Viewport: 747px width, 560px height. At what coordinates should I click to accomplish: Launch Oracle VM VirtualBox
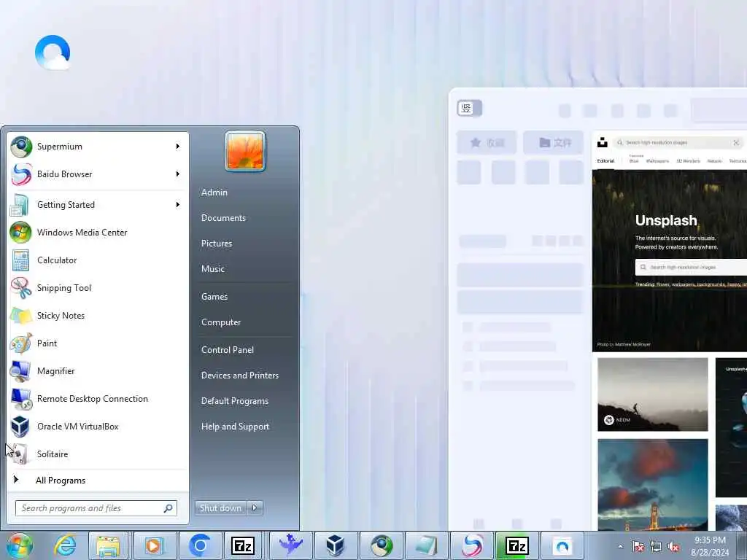coord(97,426)
